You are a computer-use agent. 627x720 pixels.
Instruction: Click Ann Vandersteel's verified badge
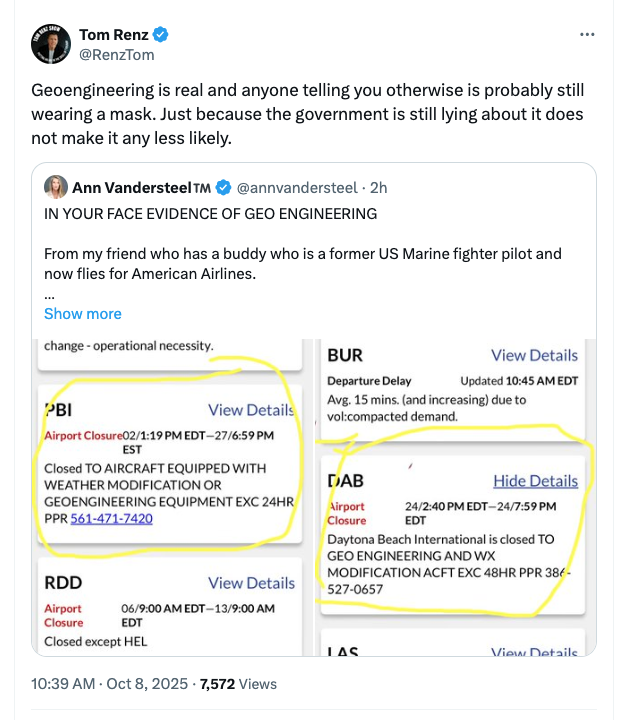point(224,187)
